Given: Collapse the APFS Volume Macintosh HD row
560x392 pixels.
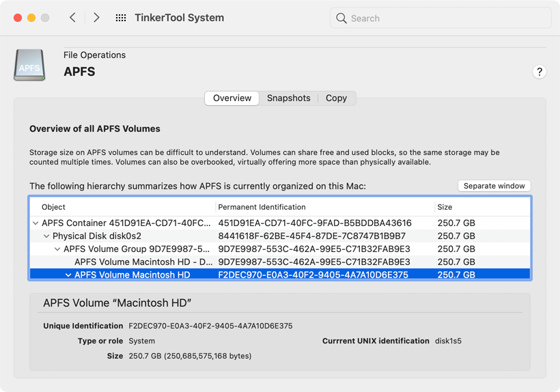Looking at the screenshot, I should (x=68, y=275).
